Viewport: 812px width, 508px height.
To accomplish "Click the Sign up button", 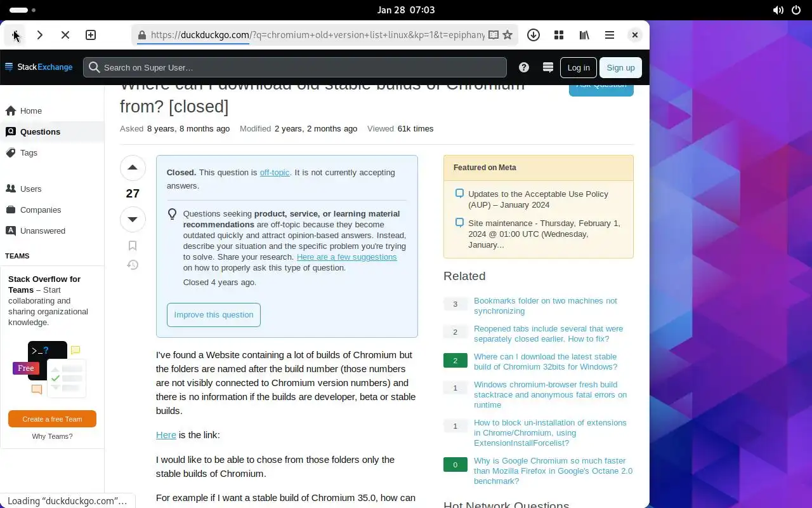I will pos(620,67).
